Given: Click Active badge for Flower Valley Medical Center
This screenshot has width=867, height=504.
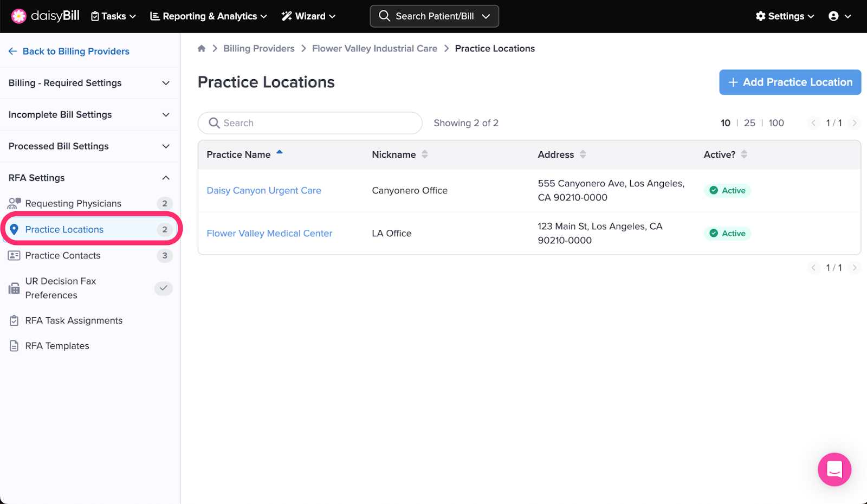Looking at the screenshot, I should (x=727, y=233).
